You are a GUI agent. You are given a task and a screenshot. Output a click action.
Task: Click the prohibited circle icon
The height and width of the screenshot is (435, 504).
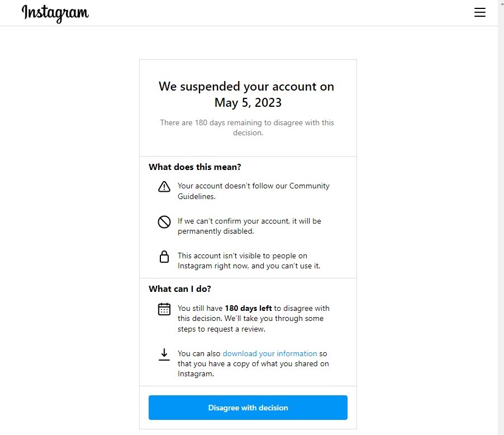pos(164,222)
